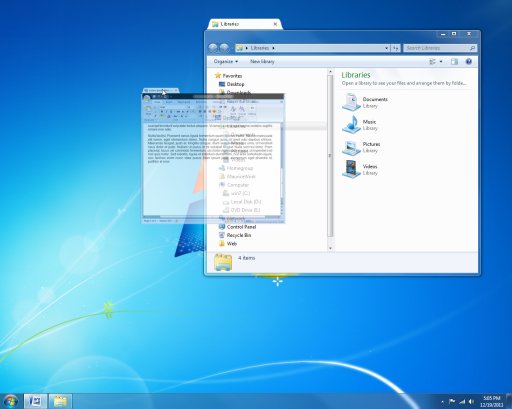Click the Videos library name text

tap(370, 166)
